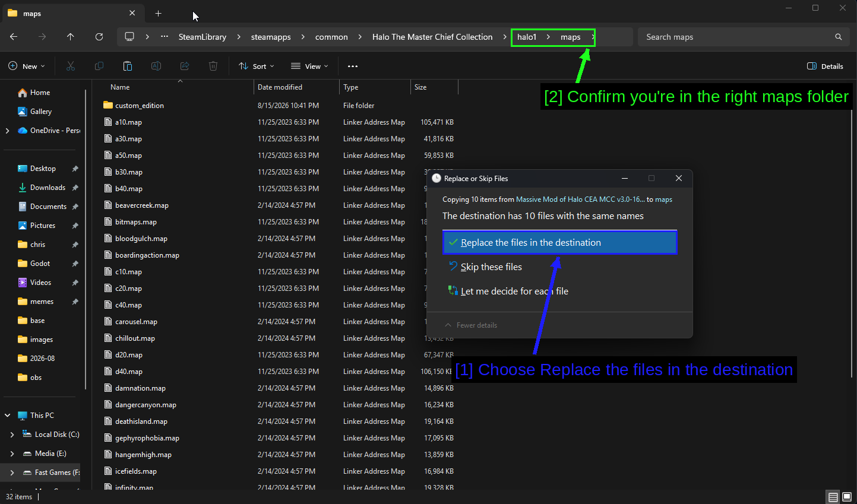Image resolution: width=857 pixels, height=504 pixels.
Task: Open Downloads in the navigation pane
Action: (48, 188)
